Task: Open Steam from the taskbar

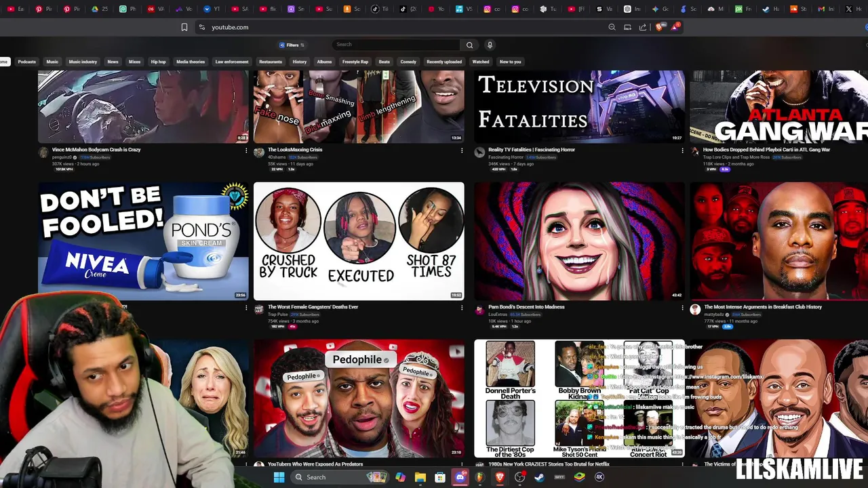Action: 539,477
